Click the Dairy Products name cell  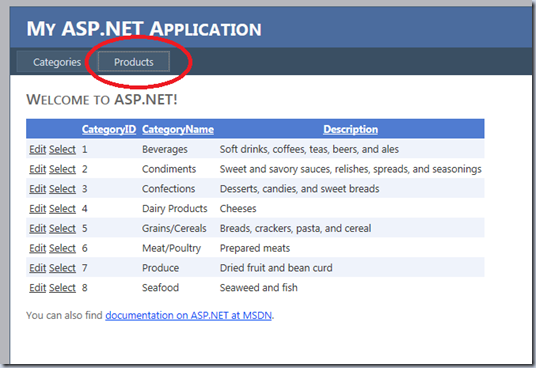coord(175,209)
